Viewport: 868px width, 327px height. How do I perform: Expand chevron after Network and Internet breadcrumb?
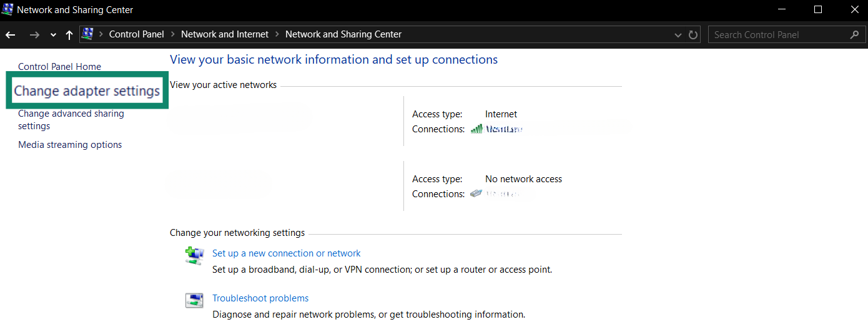click(x=277, y=34)
